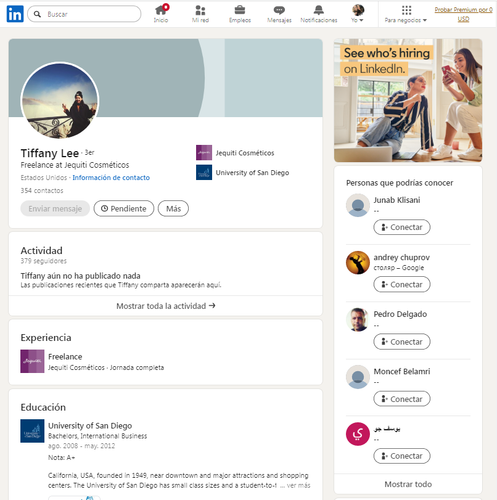Screen dimensions: 497x500
Task: Click the Nota: A+ grade text
Action: (61, 458)
